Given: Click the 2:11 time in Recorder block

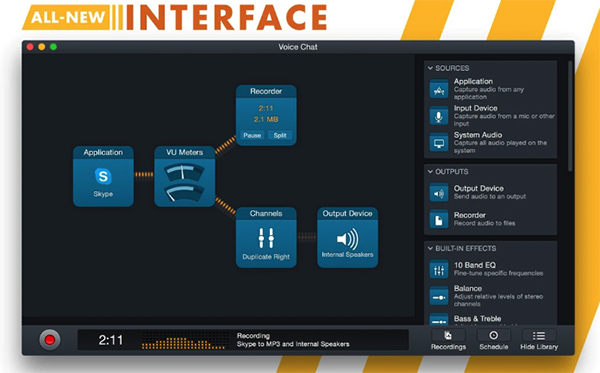Looking at the screenshot, I should tap(266, 108).
